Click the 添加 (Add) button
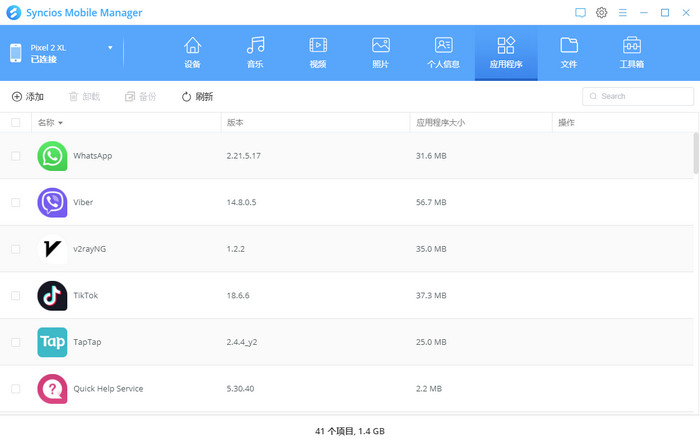Image resolution: width=700 pixels, height=445 pixels. pyautogui.click(x=28, y=96)
